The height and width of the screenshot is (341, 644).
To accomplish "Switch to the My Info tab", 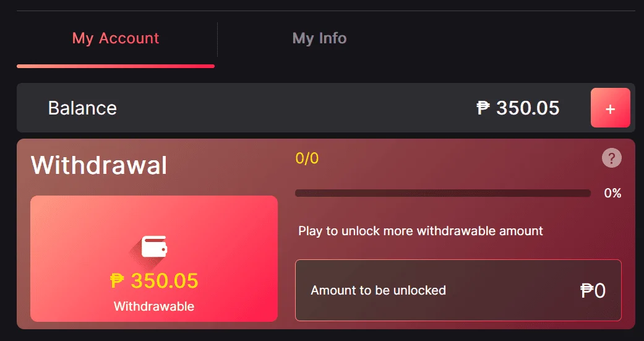I will (x=319, y=38).
